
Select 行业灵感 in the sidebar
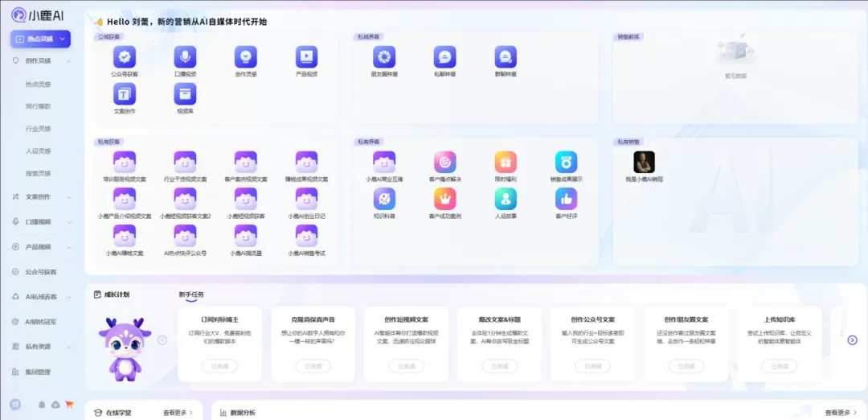[x=39, y=129]
